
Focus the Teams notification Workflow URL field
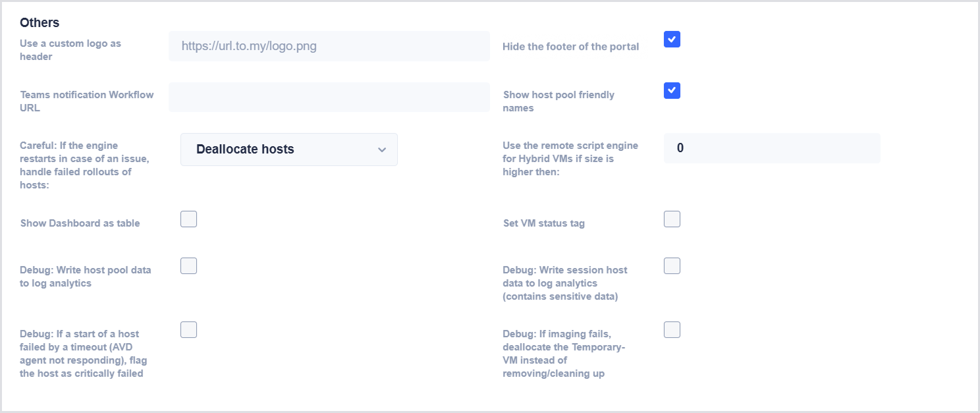pos(329,97)
